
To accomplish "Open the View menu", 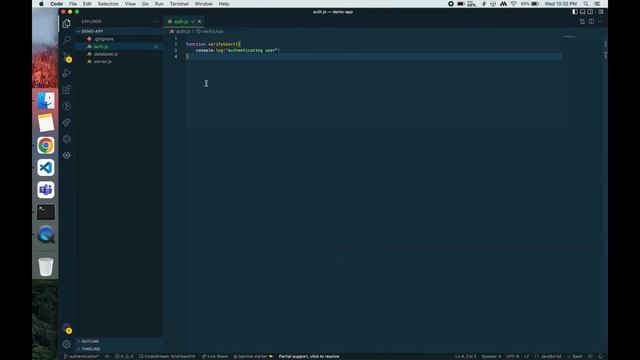I will (x=130, y=4).
